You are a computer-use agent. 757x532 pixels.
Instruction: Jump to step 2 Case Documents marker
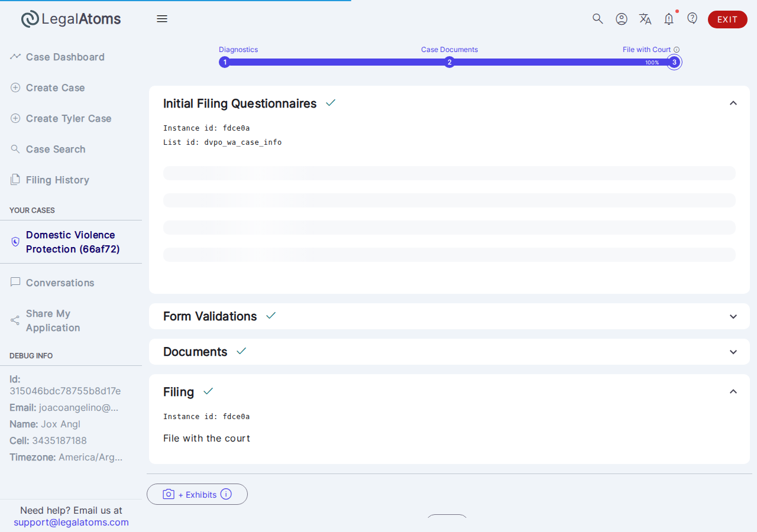coord(449,62)
